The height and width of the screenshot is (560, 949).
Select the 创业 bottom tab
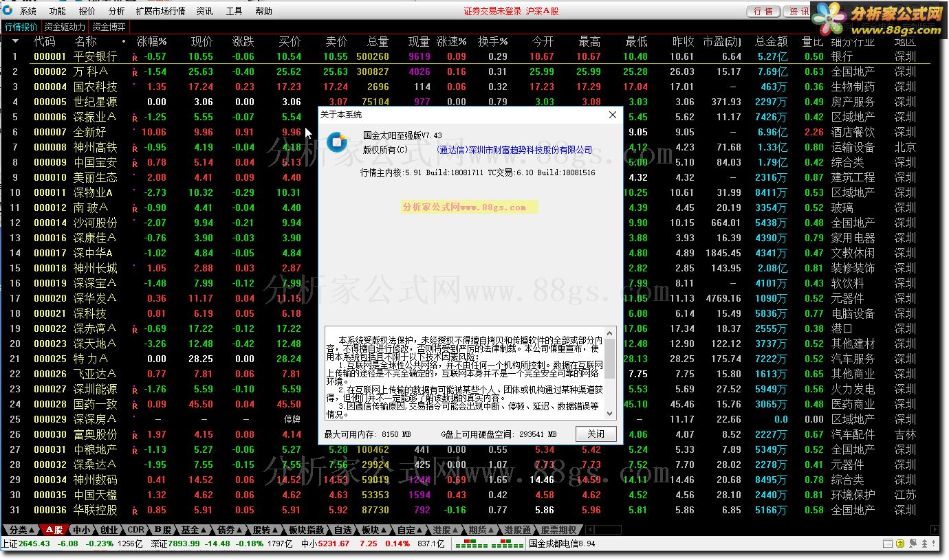(x=109, y=530)
